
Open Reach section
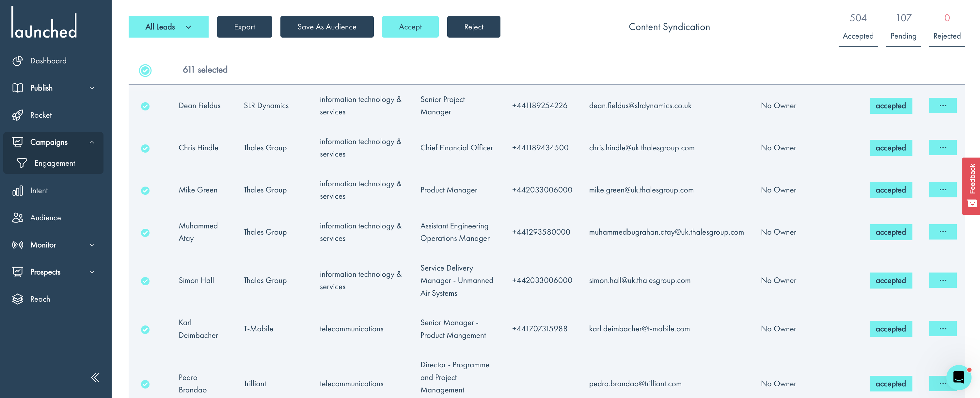(x=40, y=299)
